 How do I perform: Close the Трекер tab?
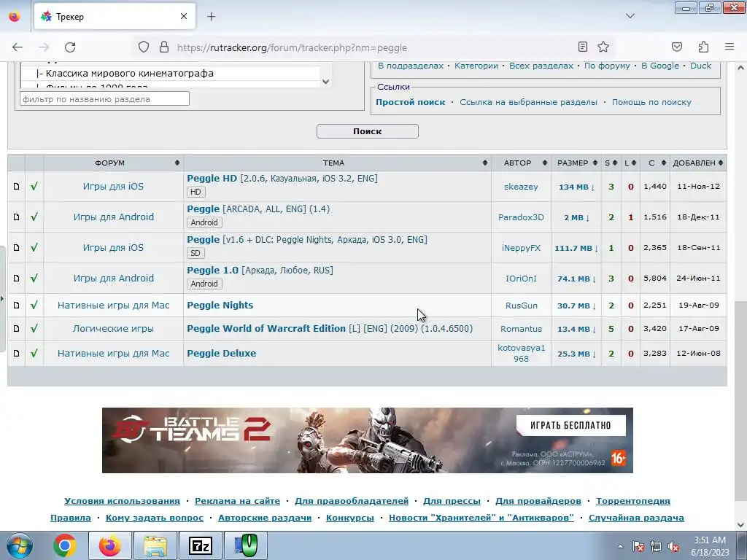pyautogui.click(x=184, y=16)
